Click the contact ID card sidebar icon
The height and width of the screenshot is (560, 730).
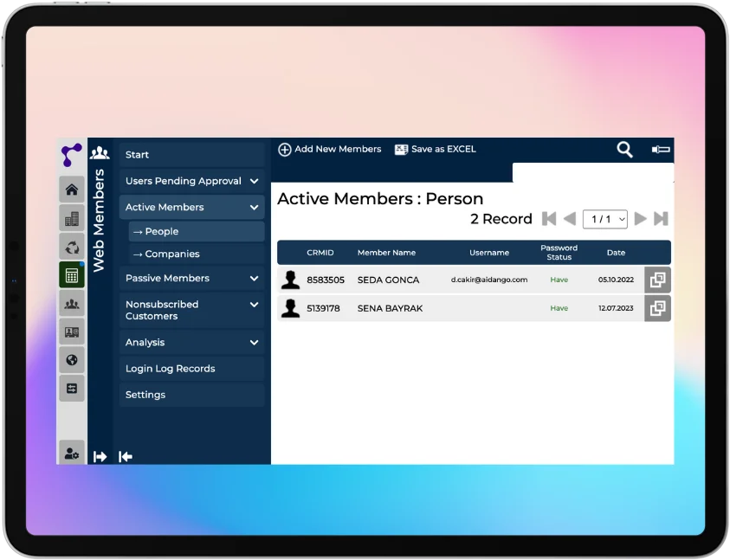pyautogui.click(x=72, y=331)
